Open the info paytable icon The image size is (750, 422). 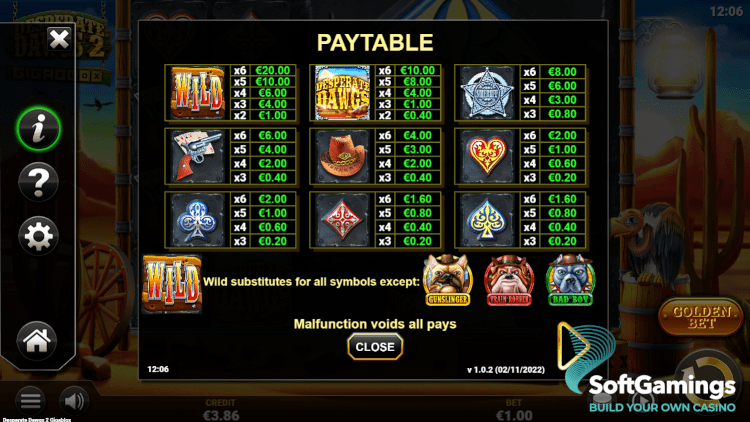pos(39,129)
